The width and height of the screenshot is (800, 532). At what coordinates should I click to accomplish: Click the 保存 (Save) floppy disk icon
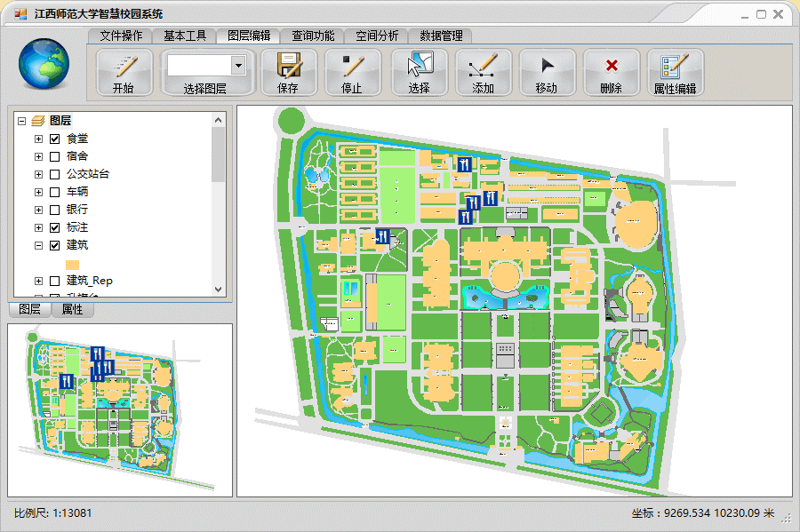tap(288, 67)
